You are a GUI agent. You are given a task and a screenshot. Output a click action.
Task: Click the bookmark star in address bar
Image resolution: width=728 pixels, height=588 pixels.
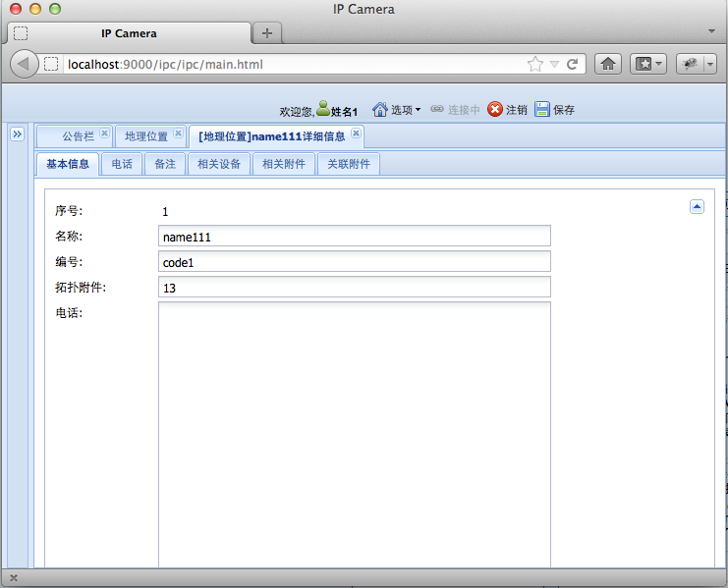tap(535, 64)
